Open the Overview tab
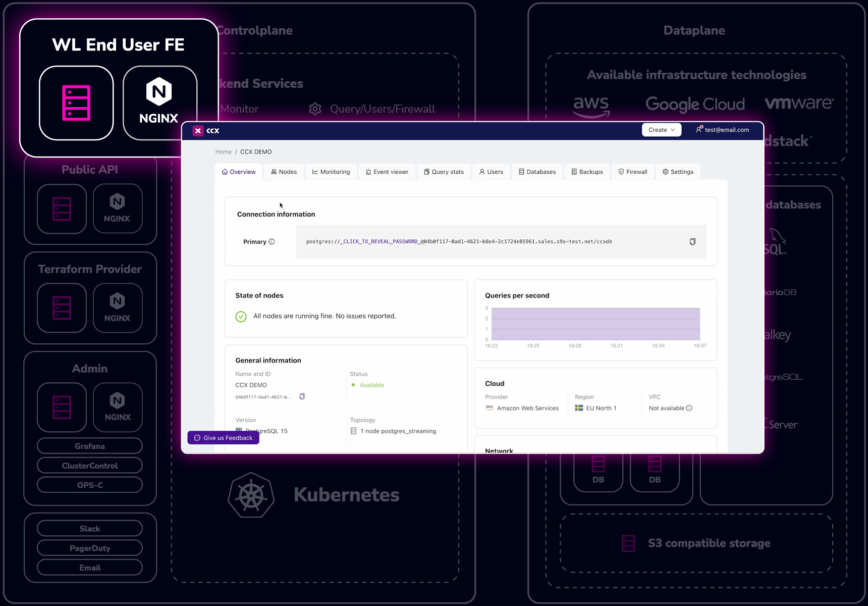The width and height of the screenshot is (868, 606). pyautogui.click(x=239, y=172)
